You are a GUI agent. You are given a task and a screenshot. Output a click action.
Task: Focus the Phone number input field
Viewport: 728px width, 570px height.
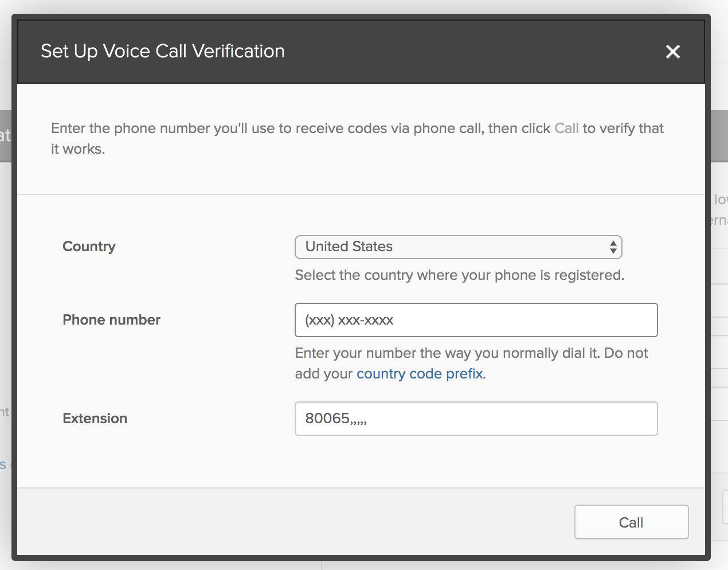476,320
